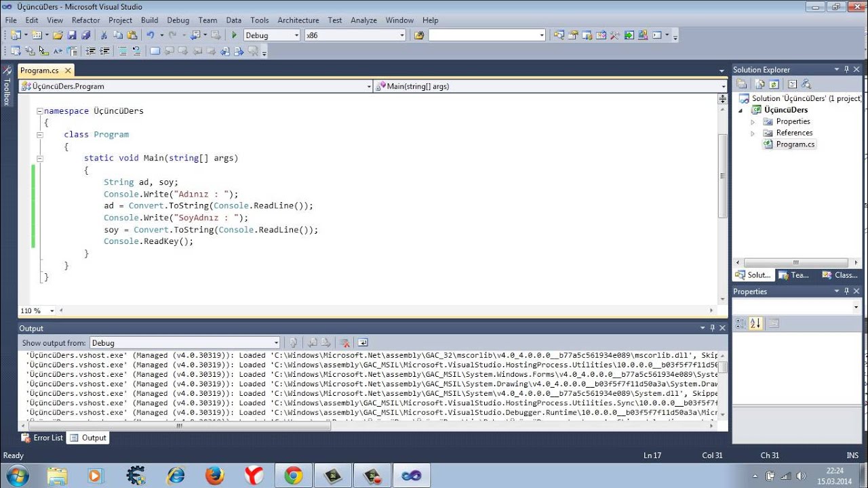Click the Undo arrow icon
The image size is (868, 488).
(x=151, y=35)
